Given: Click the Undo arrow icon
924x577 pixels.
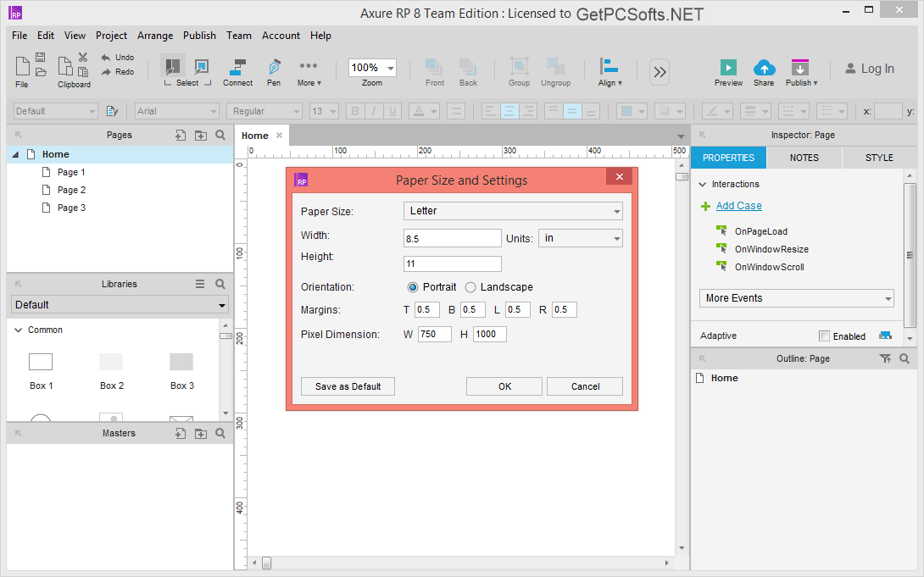Looking at the screenshot, I should [x=106, y=57].
